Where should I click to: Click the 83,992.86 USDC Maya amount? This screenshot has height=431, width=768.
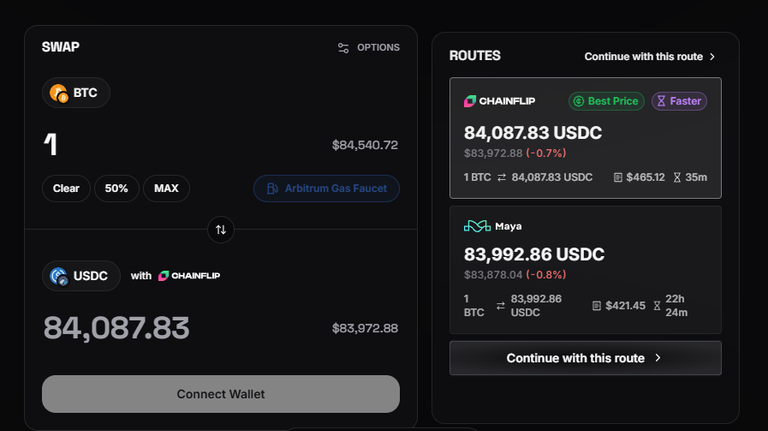coord(534,254)
